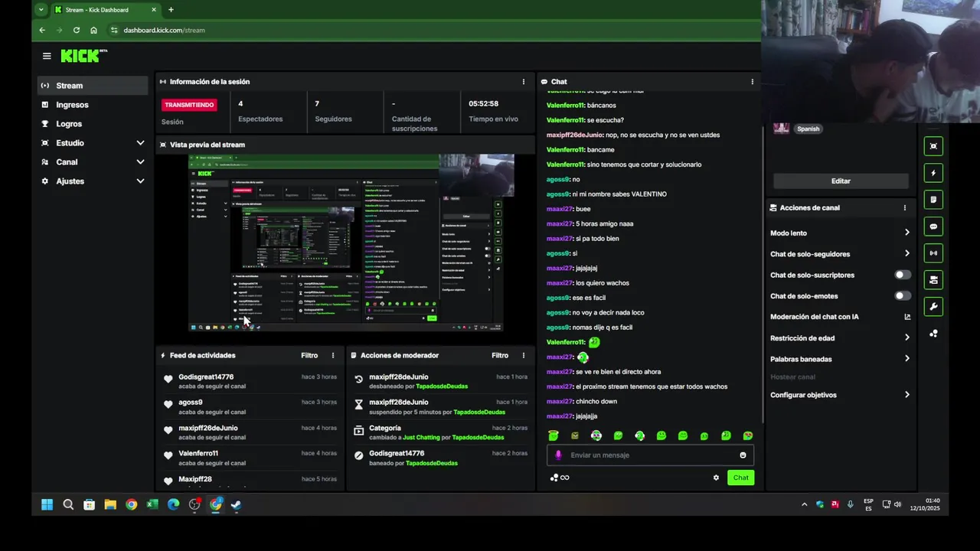Click Valenferro11 in activity feed

click(x=198, y=454)
